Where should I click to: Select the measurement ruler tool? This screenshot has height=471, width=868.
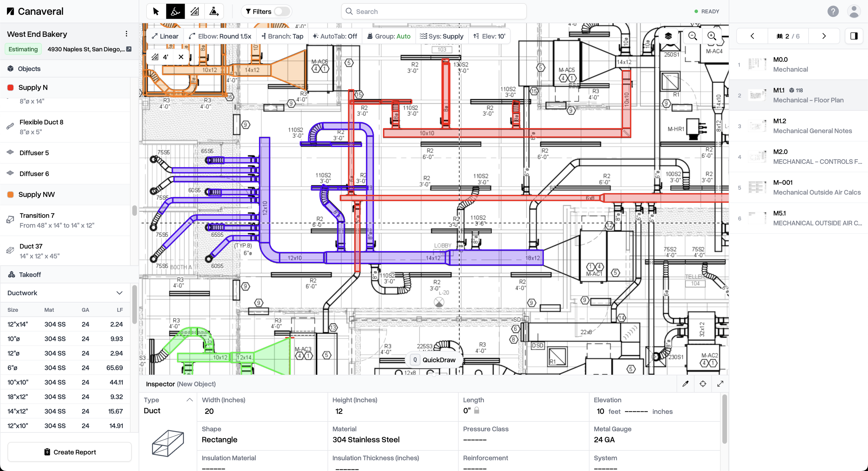click(x=194, y=11)
